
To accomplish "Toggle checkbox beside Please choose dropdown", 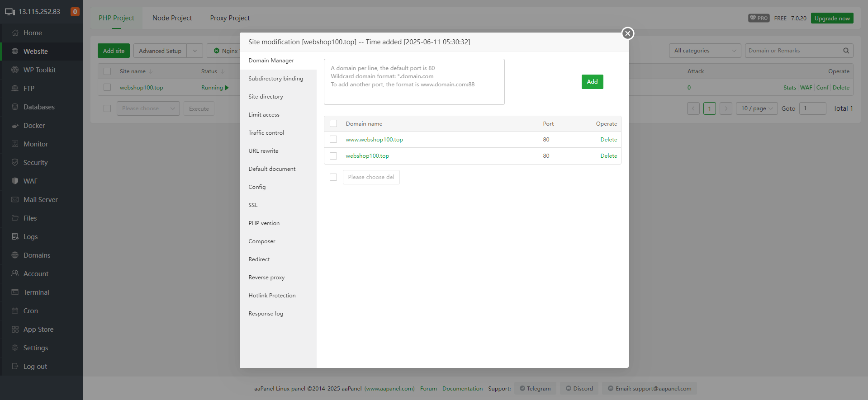I will pyautogui.click(x=107, y=108).
